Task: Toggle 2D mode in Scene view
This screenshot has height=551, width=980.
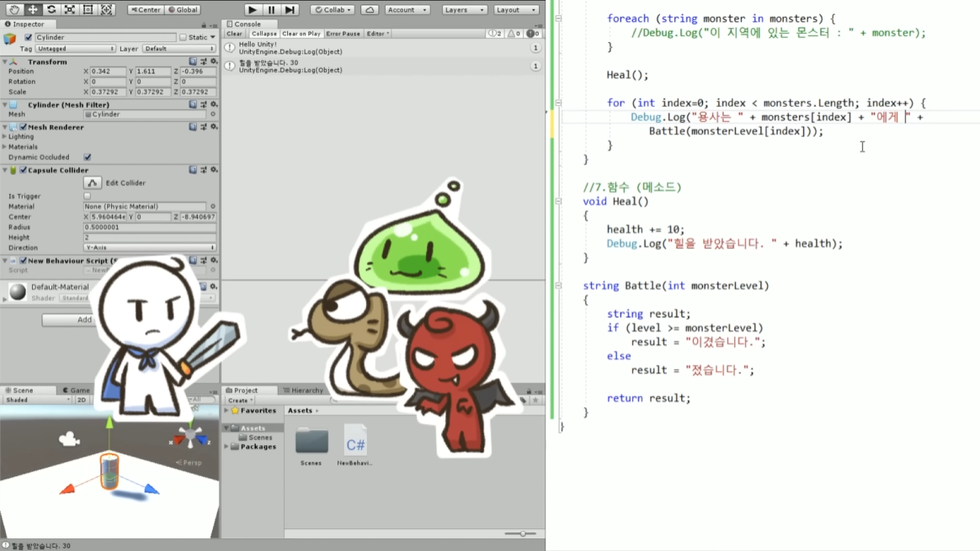Action: (x=82, y=400)
